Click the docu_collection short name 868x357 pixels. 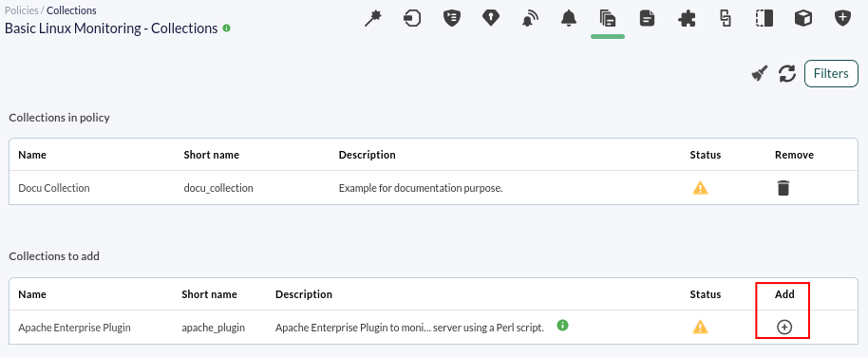pyautogui.click(x=218, y=188)
